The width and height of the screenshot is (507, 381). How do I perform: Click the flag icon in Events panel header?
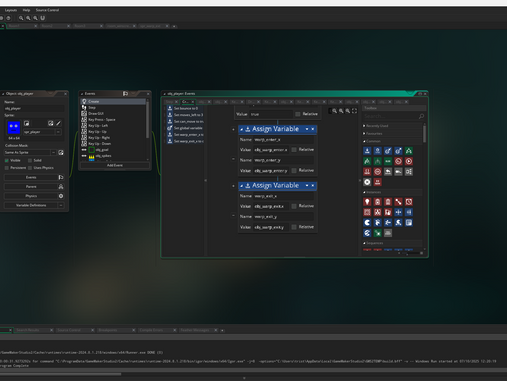tap(125, 94)
